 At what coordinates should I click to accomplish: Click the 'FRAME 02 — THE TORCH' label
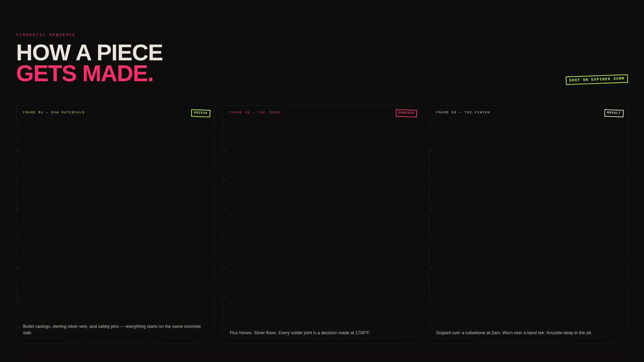(255, 113)
